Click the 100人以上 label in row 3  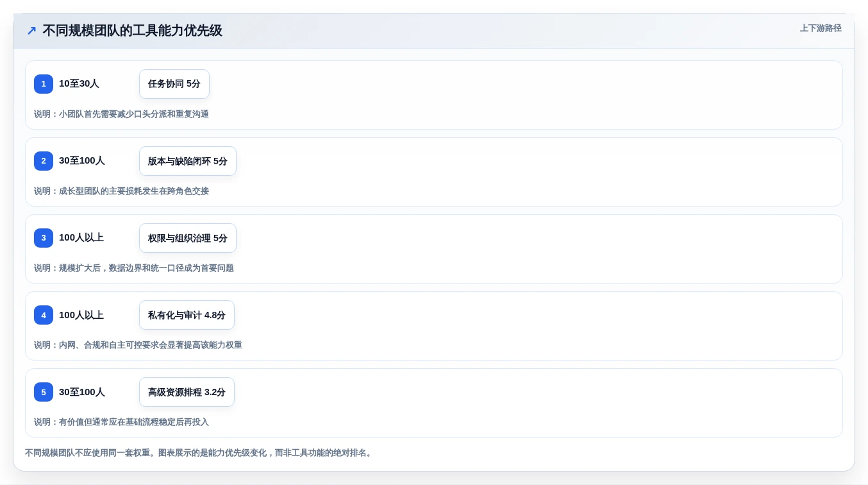point(81,237)
